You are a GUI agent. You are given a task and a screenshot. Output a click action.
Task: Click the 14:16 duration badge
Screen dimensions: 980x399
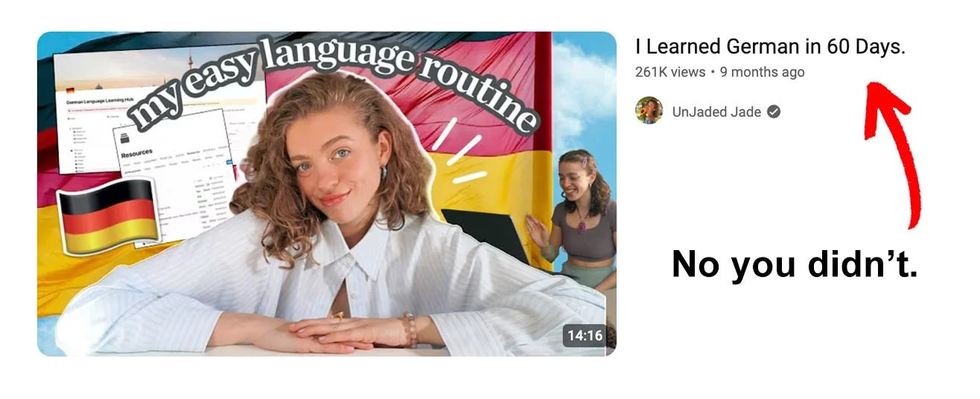585,336
